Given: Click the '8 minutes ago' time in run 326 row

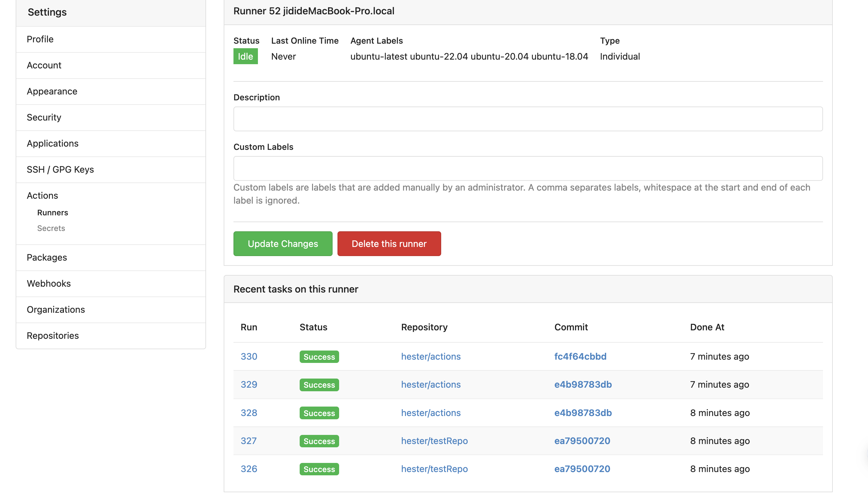Looking at the screenshot, I should tap(720, 469).
